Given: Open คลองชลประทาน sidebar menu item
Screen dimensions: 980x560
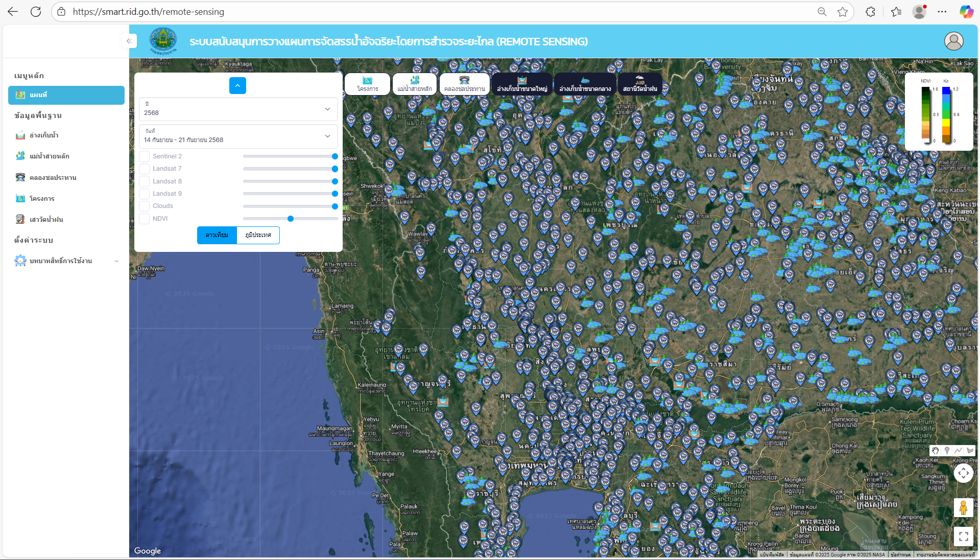Looking at the screenshot, I should [53, 178].
